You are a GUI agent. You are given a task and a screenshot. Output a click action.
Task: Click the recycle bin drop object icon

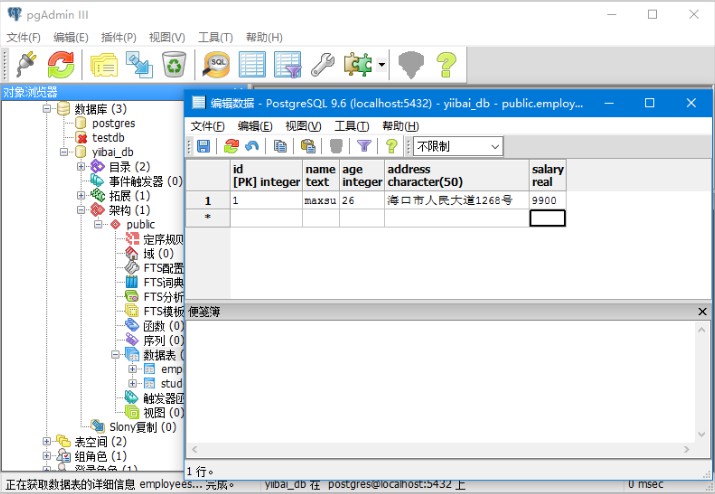pyautogui.click(x=174, y=64)
